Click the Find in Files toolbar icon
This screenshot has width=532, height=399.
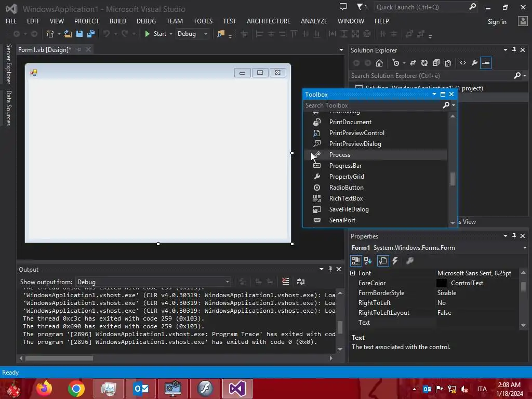click(221, 34)
